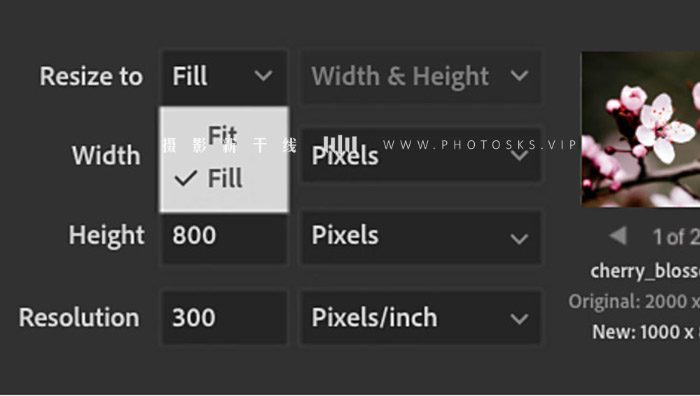Click the Resolution field showing 300
The image size is (700, 396).
pyautogui.click(x=224, y=317)
